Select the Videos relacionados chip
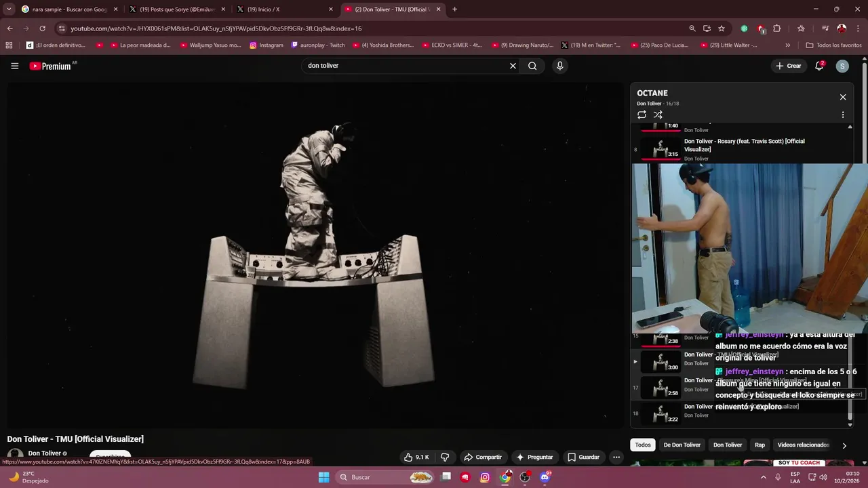This screenshot has width=868, height=488. (803, 445)
